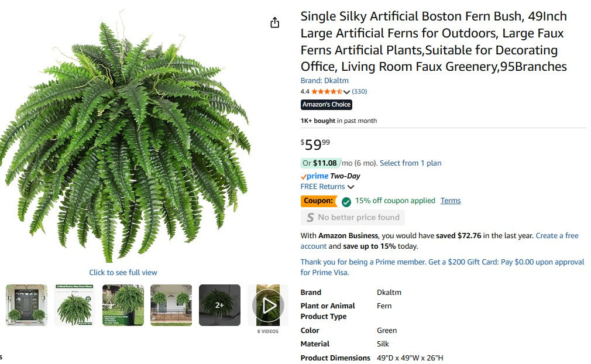Open the 4.4 rating breakdown dropdown
Screen dimensions: 591x364
[x=346, y=91]
